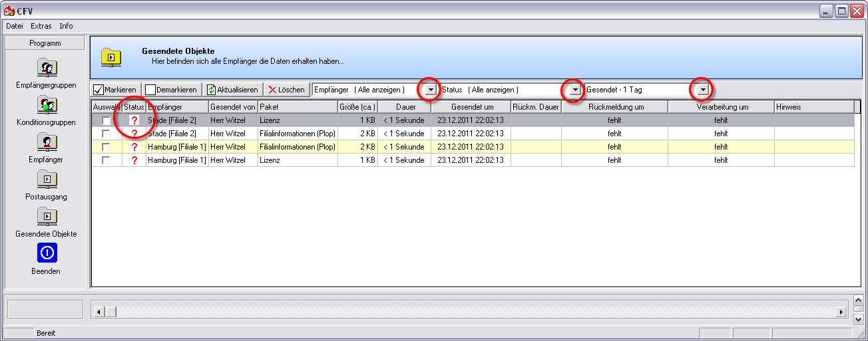Expand the Empfänger filter dropdown
This screenshot has width=868, height=341.
431,90
